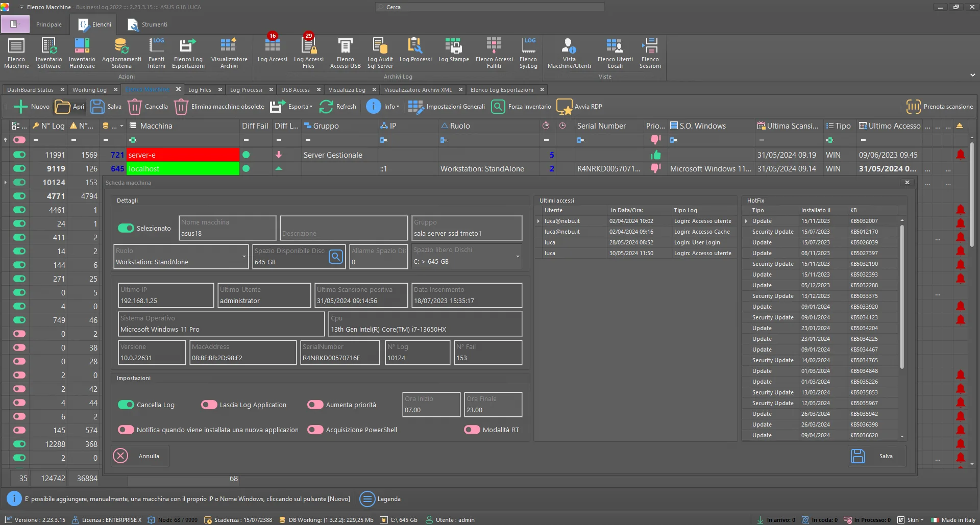Image resolution: width=980 pixels, height=525 pixels.
Task: Click the disk space search magnifier icon
Action: tap(335, 257)
